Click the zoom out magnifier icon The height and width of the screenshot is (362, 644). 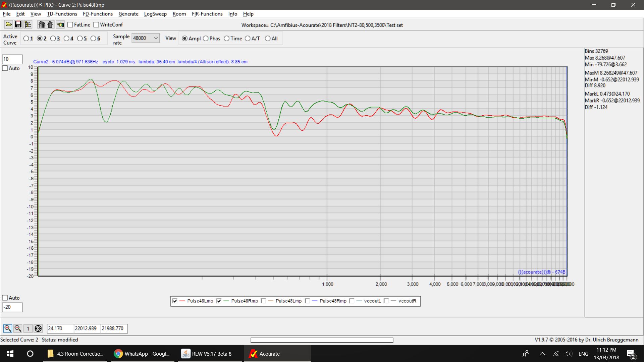click(x=18, y=328)
